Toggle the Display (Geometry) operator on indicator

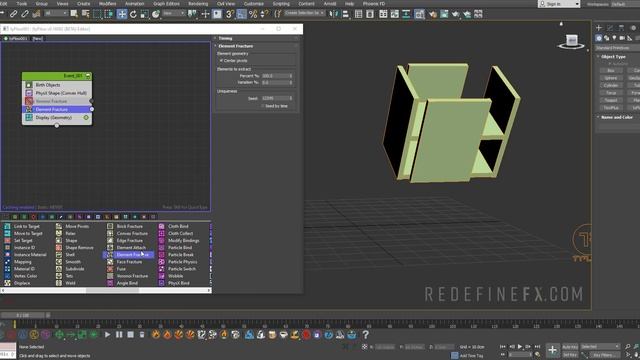click(x=86, y=118)
